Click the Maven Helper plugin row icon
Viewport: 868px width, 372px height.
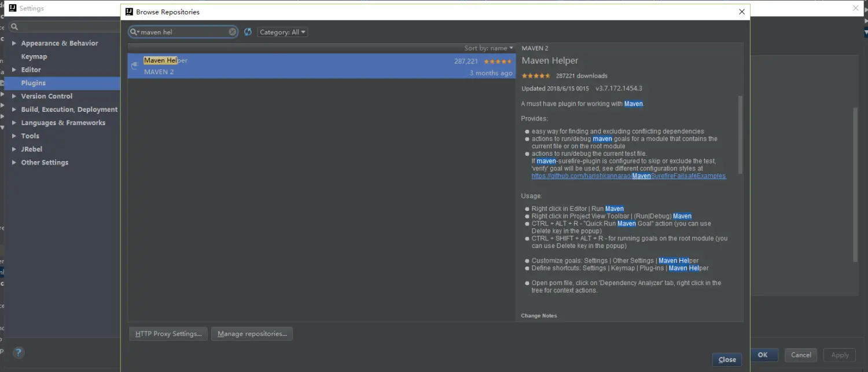pyautogui.click(x=134, y=65)
